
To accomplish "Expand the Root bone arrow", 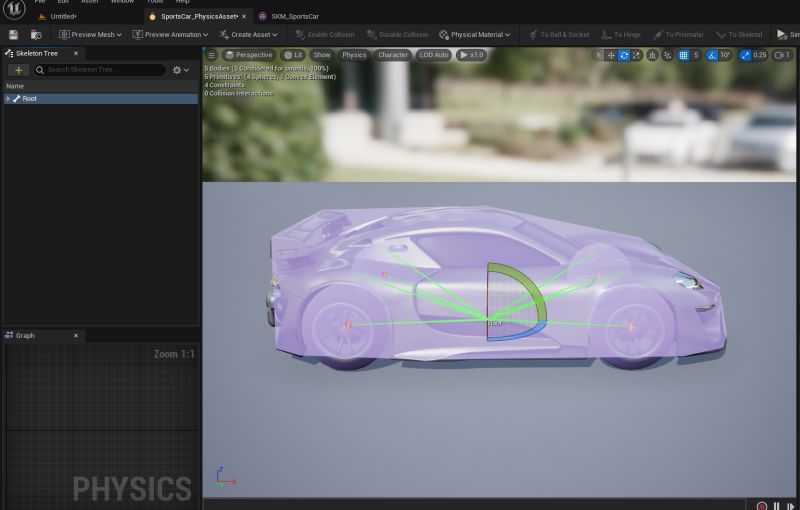I will point(8,98).
